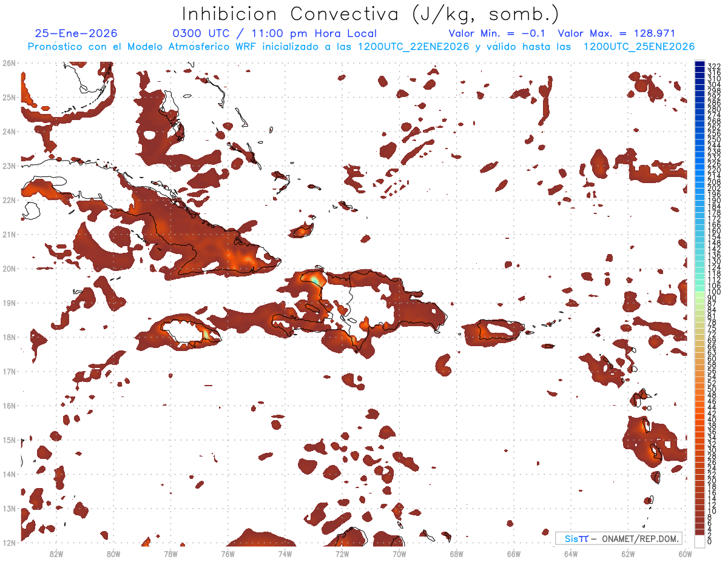Screen dimensions: 728x562
Task: Click the 16N latitude label
Action: coord(9,406)
